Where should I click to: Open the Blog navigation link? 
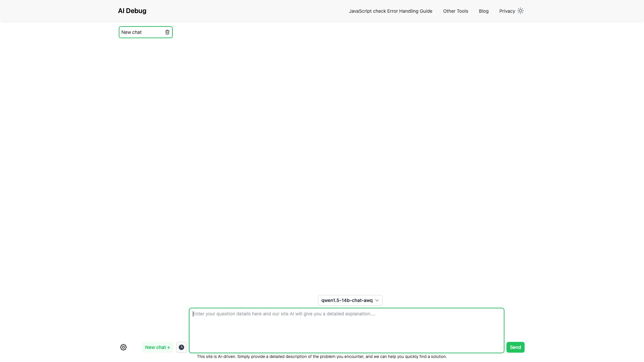483,11
